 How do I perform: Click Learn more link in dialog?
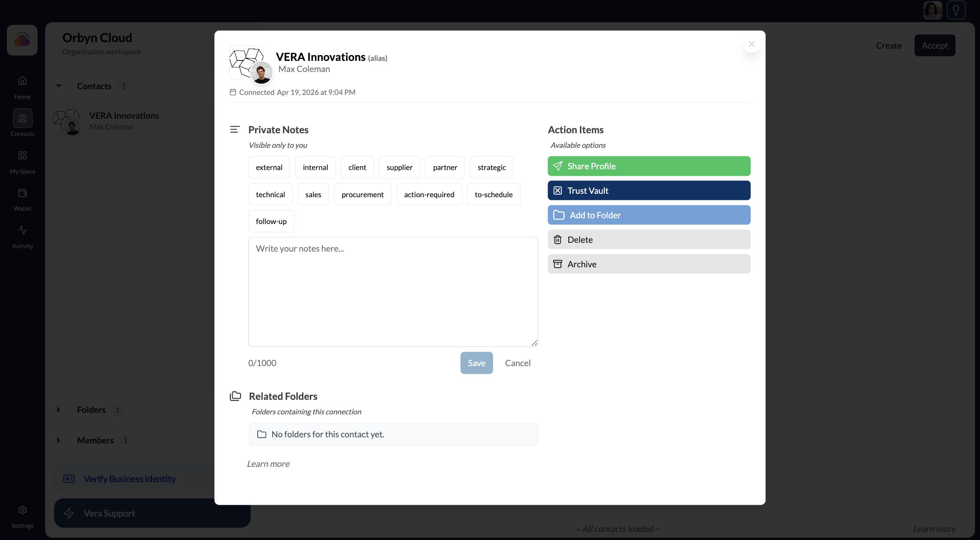click(x=268, y=464)
